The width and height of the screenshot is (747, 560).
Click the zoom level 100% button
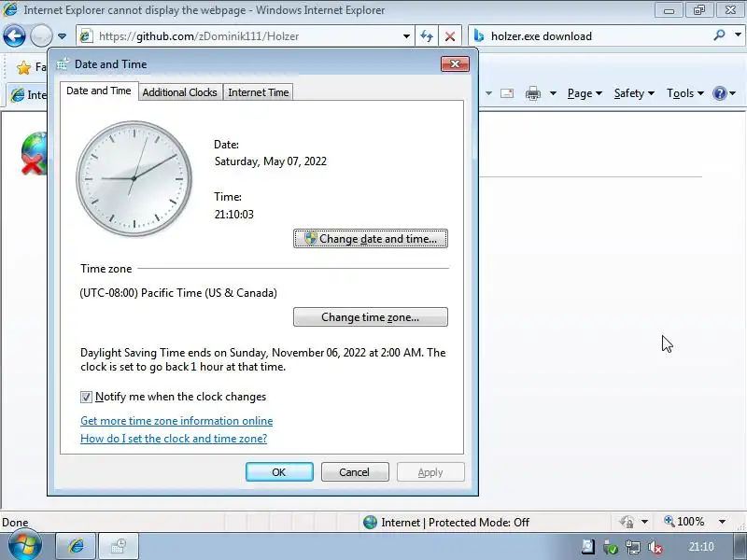coord(684,522)
